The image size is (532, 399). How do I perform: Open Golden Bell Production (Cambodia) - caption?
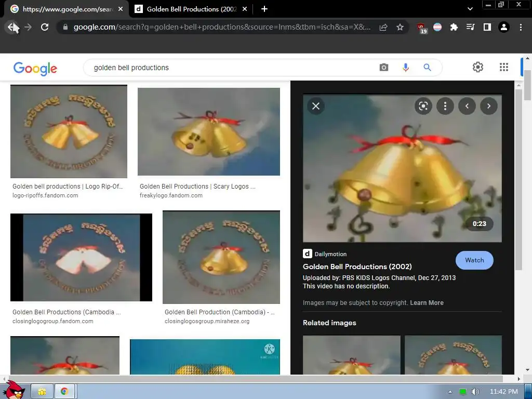pyautogui.click(x=220, y=312)
